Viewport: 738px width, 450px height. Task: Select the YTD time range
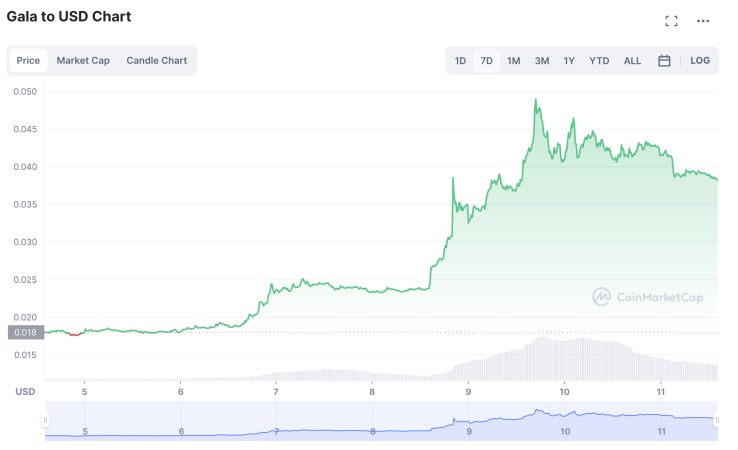(x=599, y=61)
